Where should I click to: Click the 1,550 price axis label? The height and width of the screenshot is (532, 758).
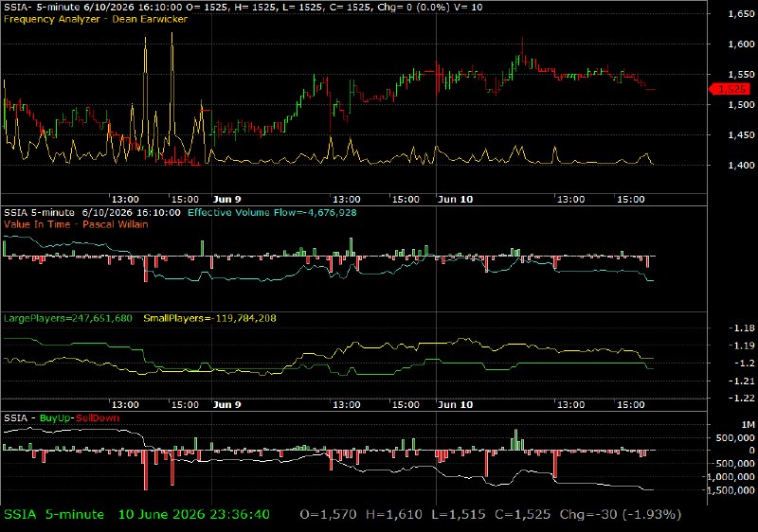click(x=741, y=75)
